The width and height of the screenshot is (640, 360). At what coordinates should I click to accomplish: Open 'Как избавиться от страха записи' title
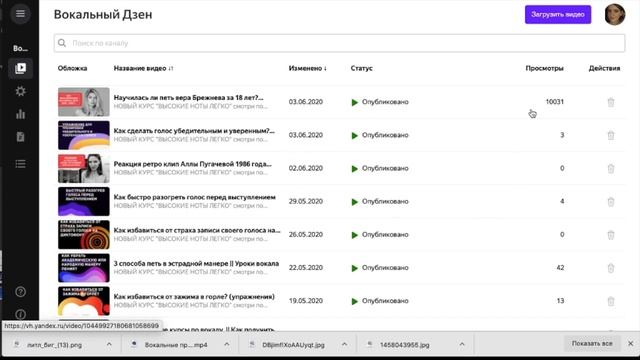point(197,230)
